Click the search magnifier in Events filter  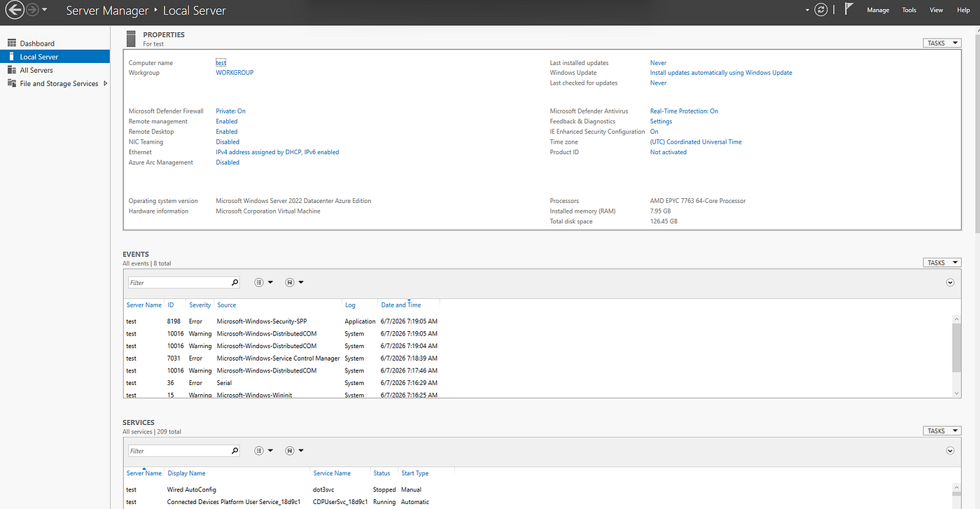(x=234, y=283)
